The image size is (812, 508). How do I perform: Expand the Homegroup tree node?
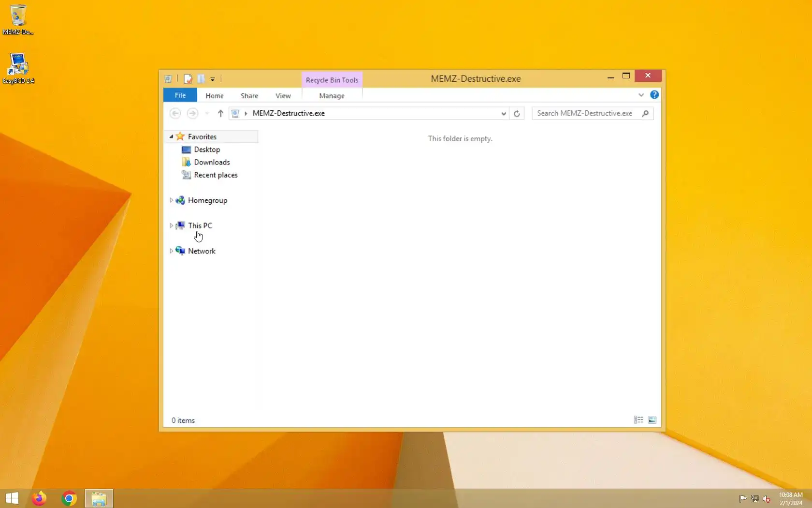[x=171, y=200]
